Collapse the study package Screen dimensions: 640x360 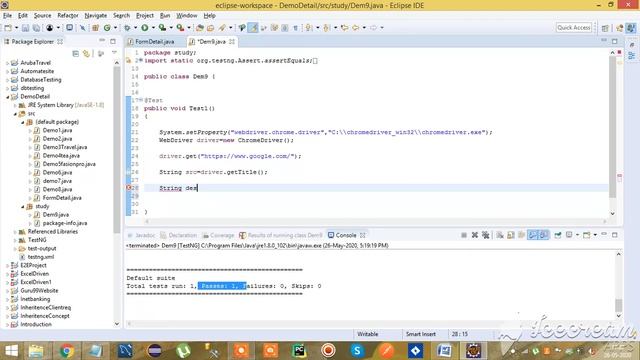coord(23,207)
